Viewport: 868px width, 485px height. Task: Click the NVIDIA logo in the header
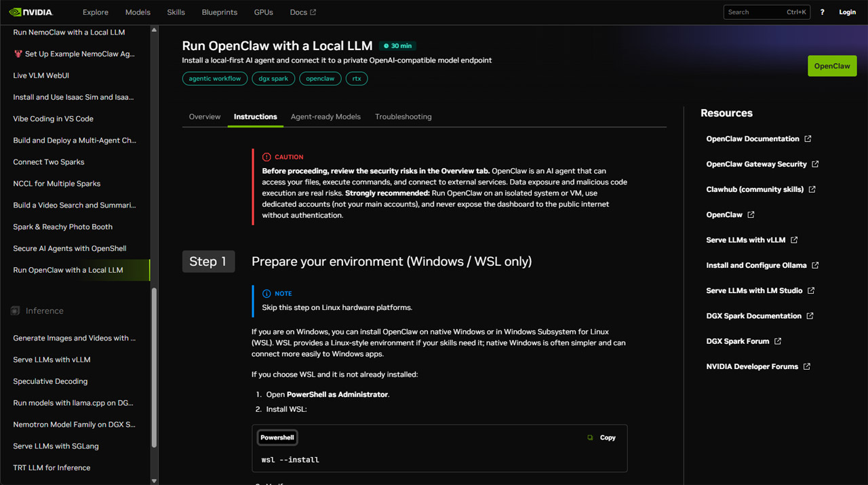coord(31,12)
